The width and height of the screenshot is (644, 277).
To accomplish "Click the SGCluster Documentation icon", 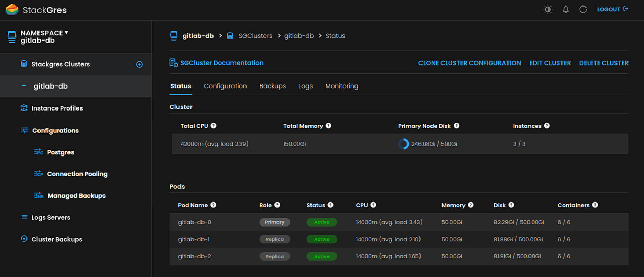I will point(173,63).
